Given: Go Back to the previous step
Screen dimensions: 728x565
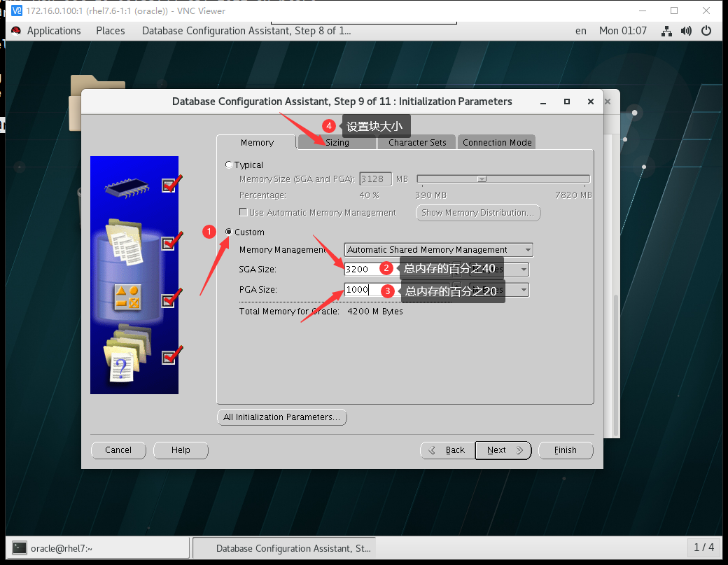Looking at the screenshot, I should pos(447,450).
